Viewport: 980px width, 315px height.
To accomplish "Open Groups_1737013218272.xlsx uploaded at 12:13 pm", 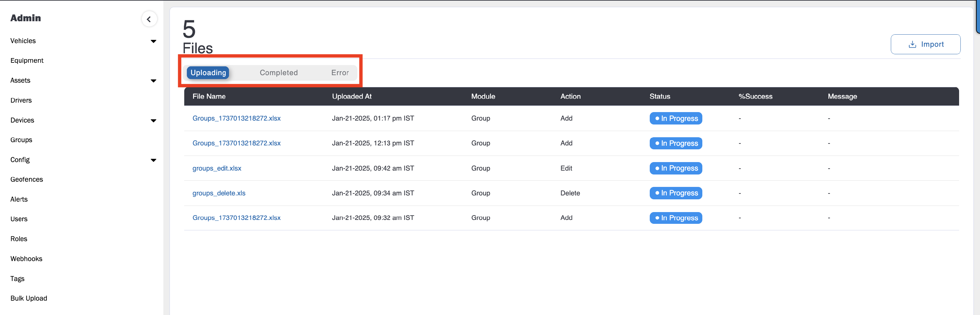I will coord(236,143).
